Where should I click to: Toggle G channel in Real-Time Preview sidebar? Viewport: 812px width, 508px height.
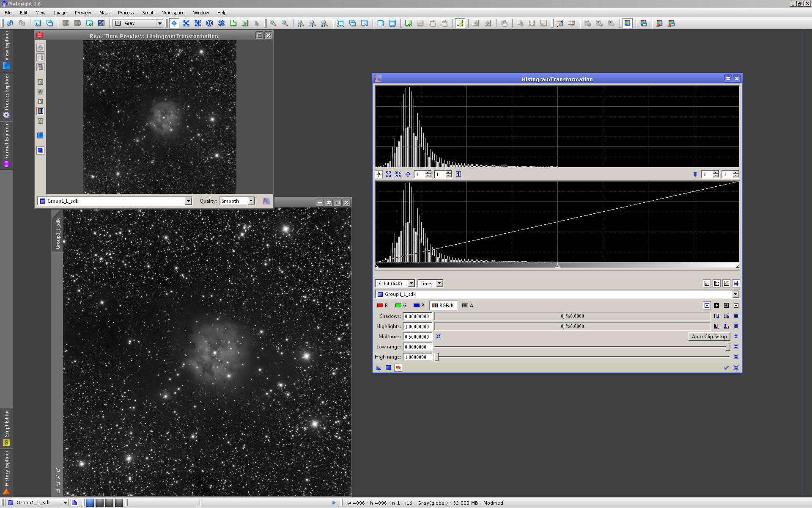(40, 92)
